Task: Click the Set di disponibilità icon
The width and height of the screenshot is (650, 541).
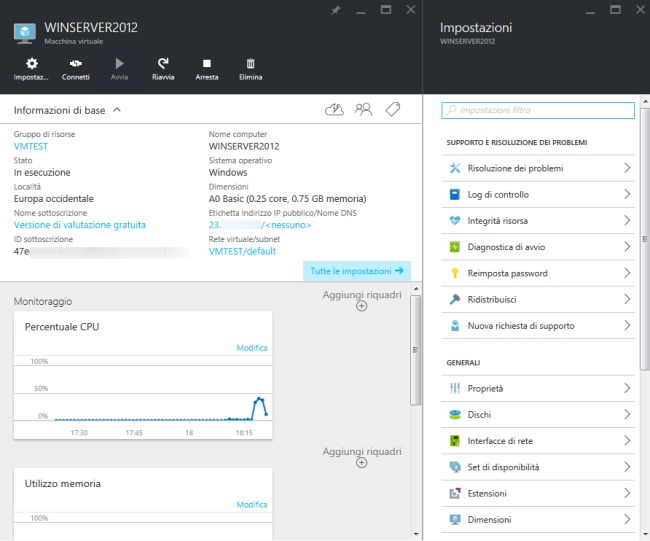Action: 455,467
